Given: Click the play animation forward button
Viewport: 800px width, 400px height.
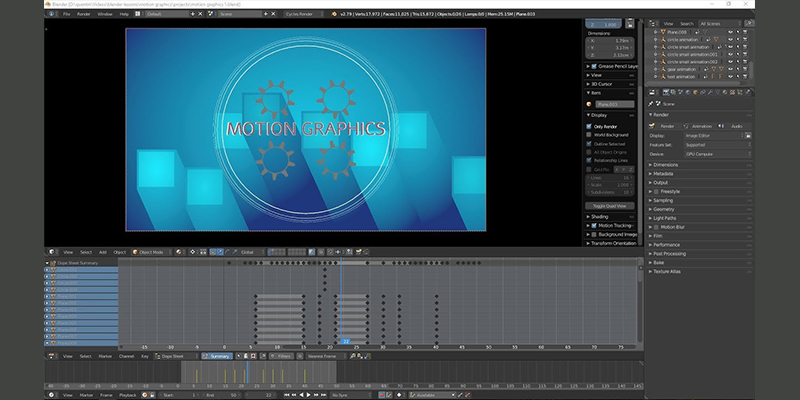Looking at the screenshot, I should (309, 395).
